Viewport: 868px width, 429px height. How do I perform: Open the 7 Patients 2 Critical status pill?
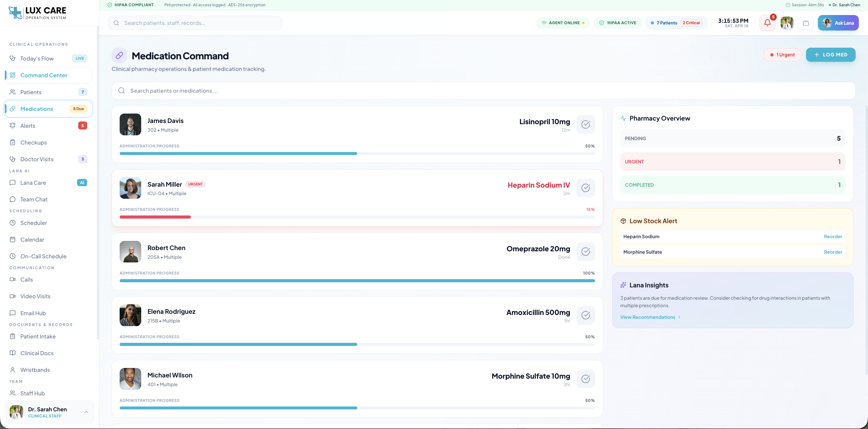[676, 23]
